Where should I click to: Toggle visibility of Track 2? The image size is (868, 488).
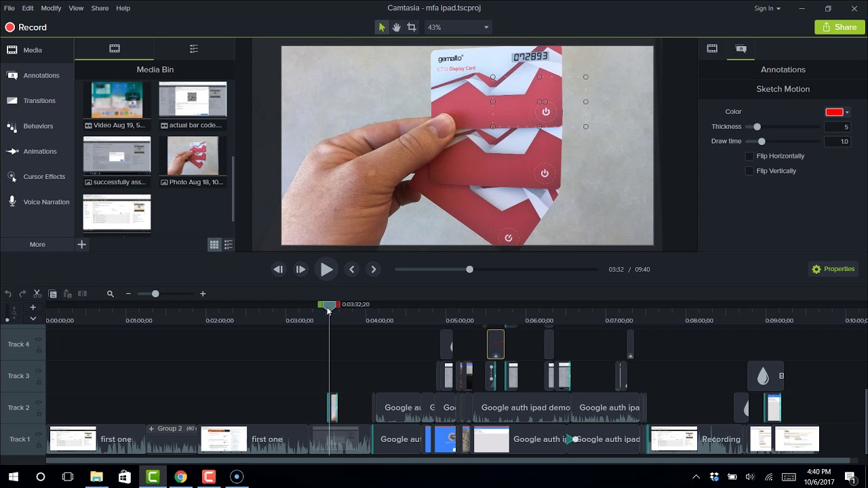pos(39,403)
